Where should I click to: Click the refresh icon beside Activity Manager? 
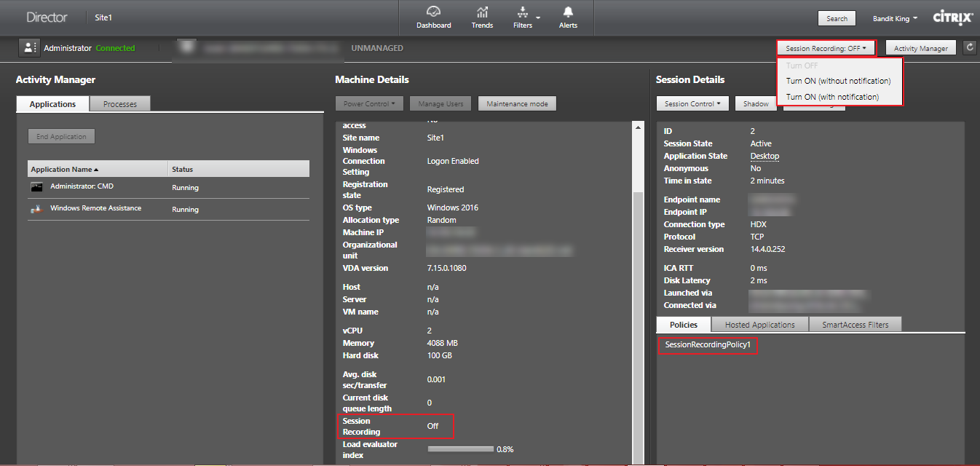coord(969,48)
